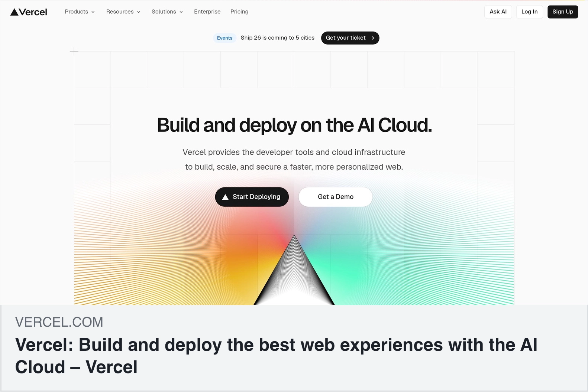Image resolution: width=588 pixels, height=392 pixels.
Task: Click the 'Ship 26 is coming to 5 cities' text
Action: [x=278, y=38]
